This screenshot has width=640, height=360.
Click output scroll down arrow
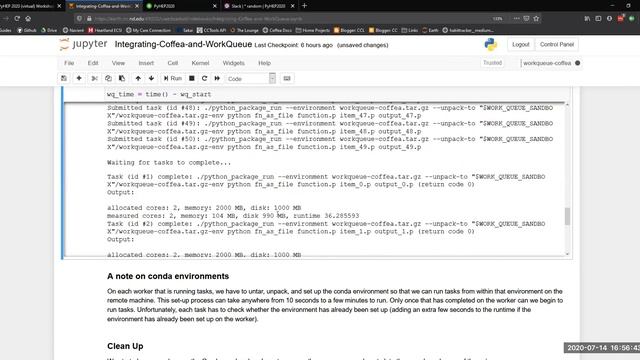(x=567, y=254)
